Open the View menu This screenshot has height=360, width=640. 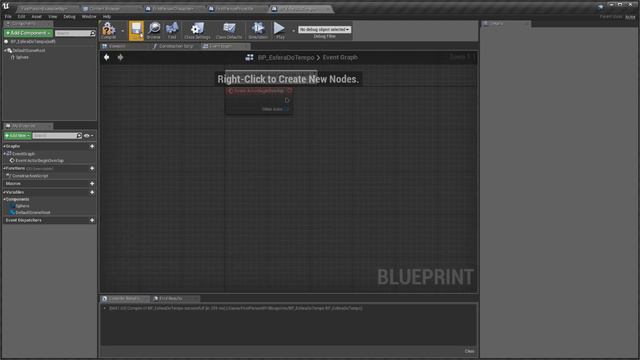point(53,17)
